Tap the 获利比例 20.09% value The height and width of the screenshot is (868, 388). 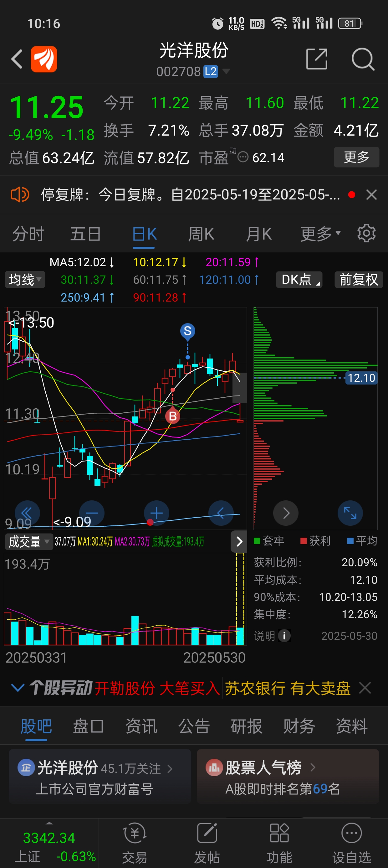(360, 562)
